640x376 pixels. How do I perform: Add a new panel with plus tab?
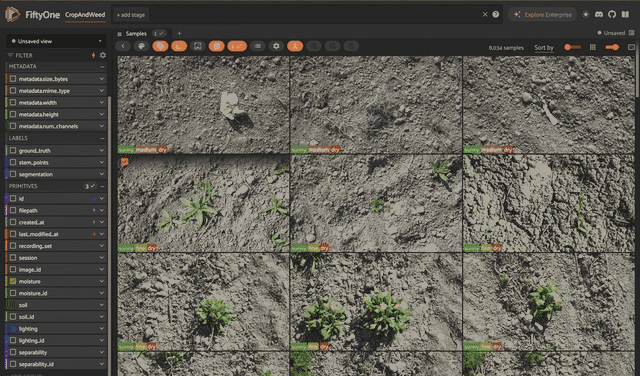click(179, 33)
